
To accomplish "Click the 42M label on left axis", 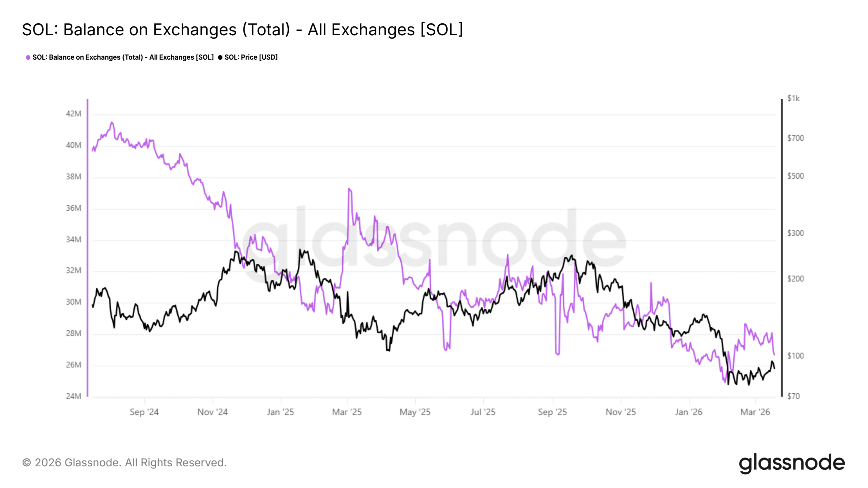I will [x=74, y=114].
